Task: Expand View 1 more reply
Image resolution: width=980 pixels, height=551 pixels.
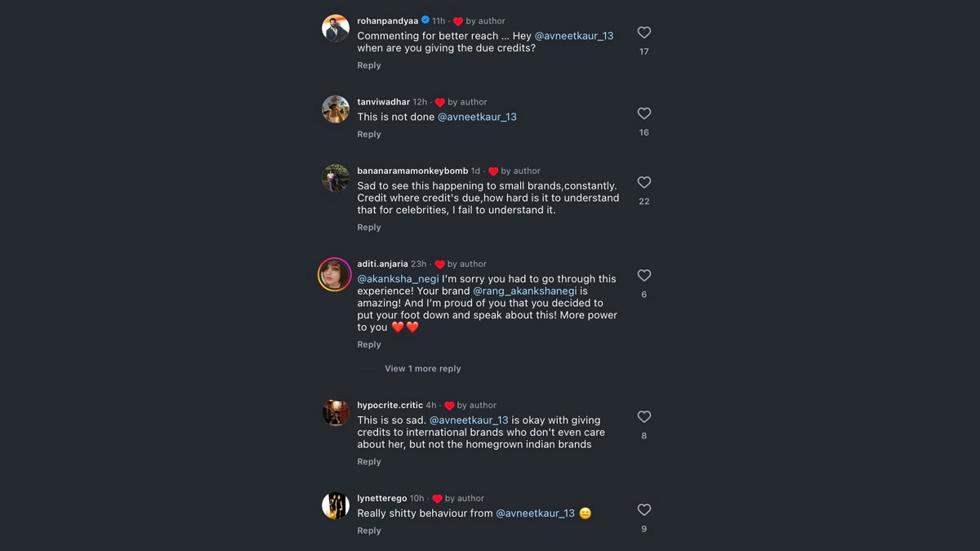Action: coord(422,369)
